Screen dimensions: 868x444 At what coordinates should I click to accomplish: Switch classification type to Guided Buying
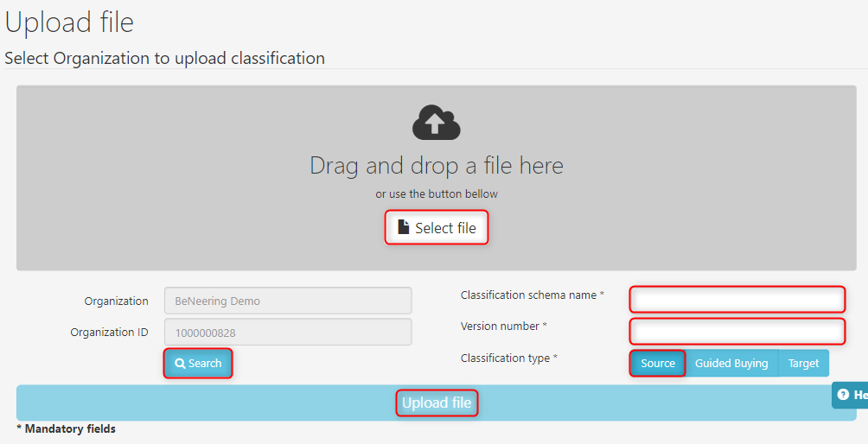point(731,363)
